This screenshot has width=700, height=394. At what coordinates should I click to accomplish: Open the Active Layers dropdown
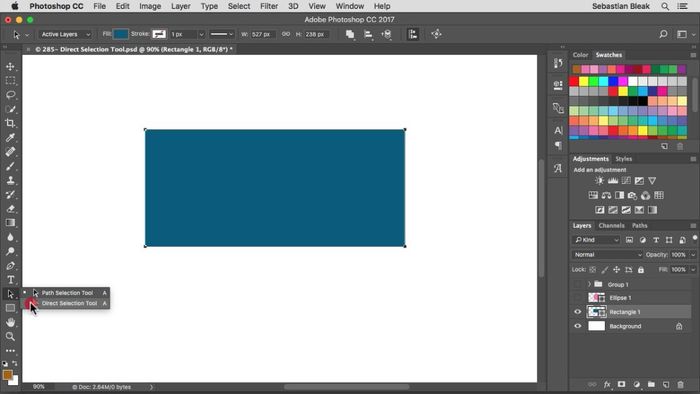pyautogui.click(x=65, y=34)
